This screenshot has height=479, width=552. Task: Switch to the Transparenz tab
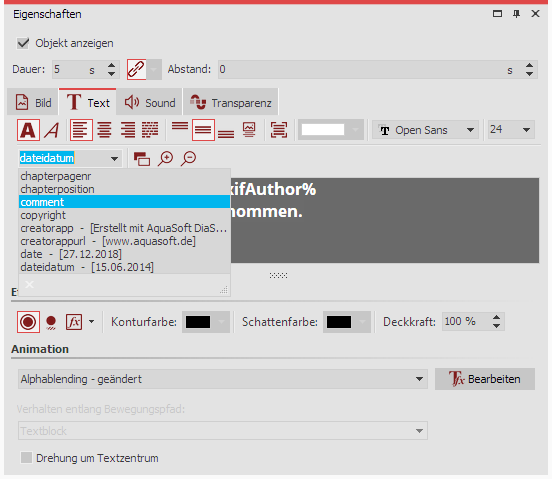click(231, 103)
